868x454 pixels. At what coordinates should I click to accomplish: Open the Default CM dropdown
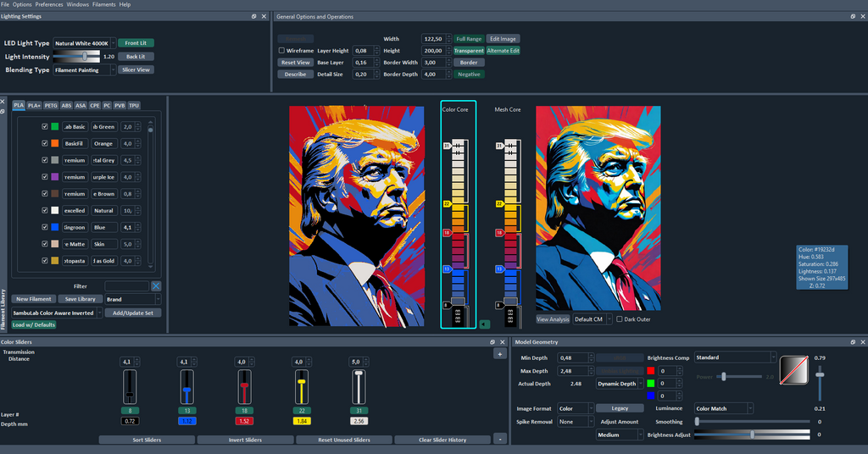(593, 319)
